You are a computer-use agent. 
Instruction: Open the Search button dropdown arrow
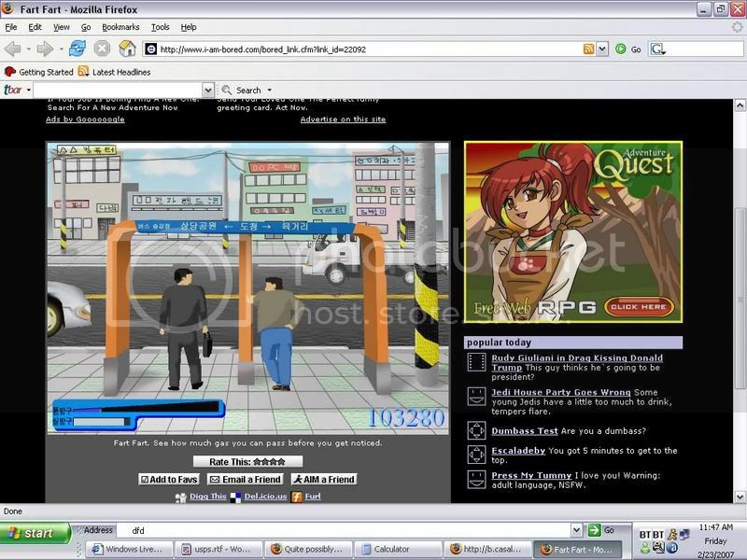tap(269, 90)
